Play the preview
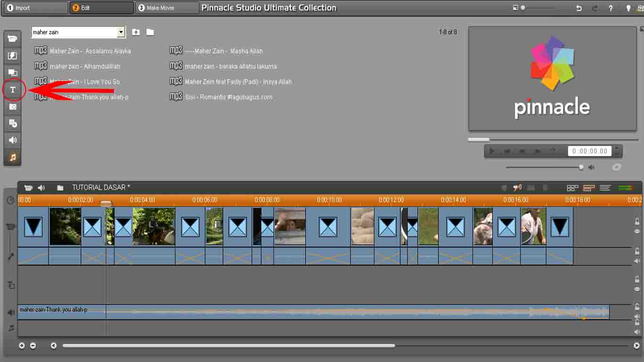 pos(492,151)
